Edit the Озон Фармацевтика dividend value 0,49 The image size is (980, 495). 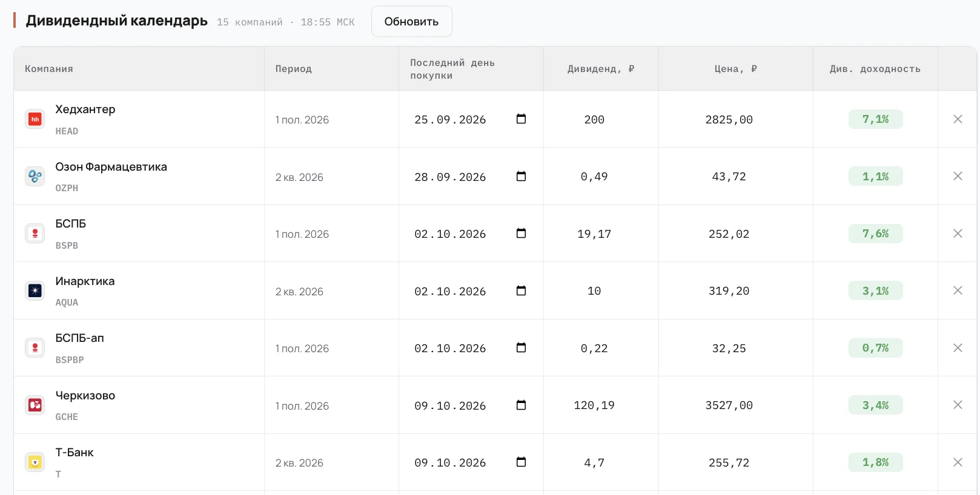click(x=594, y=177)
